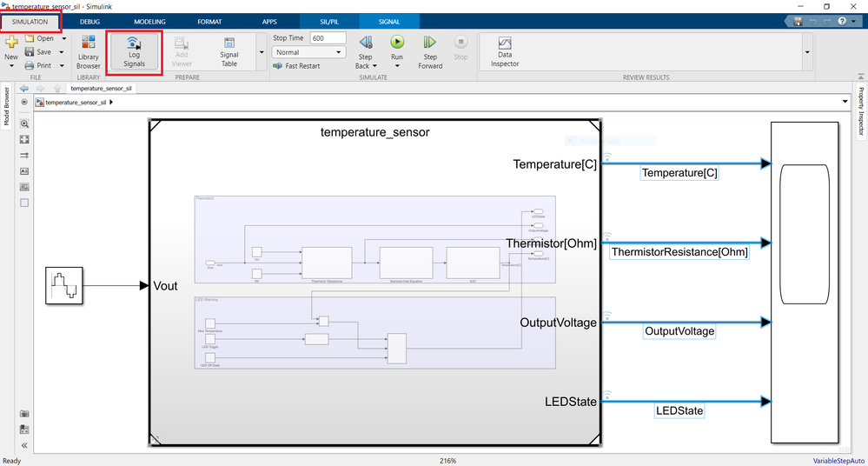Click Save in the File group
868x466 pixels.
(38, 52)
